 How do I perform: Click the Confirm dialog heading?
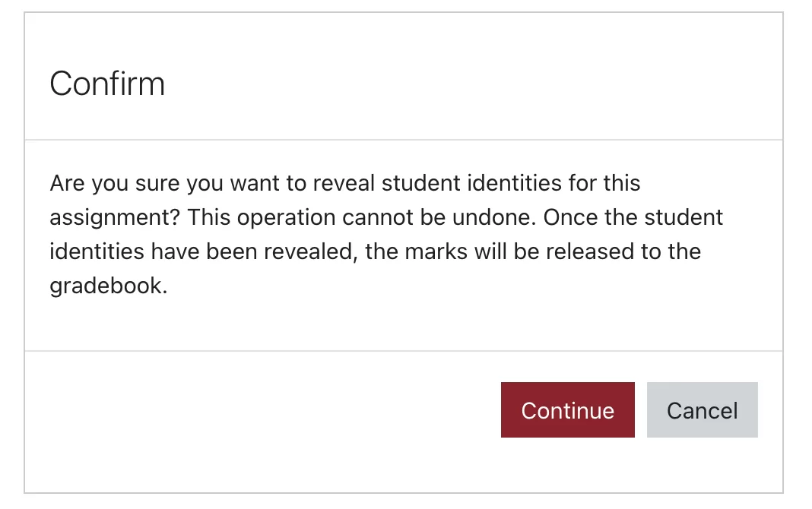pos(107,84)
